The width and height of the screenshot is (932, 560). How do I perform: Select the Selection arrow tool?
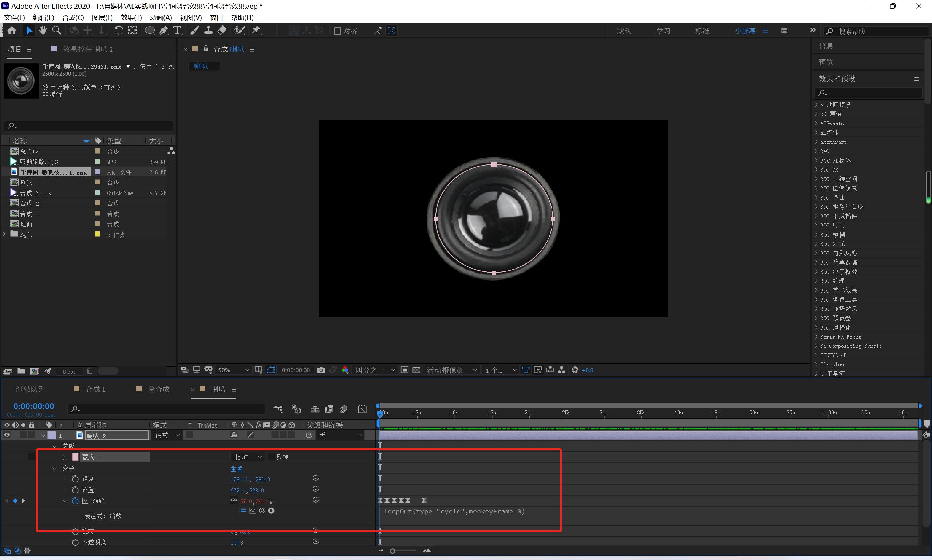pos(29,31)
